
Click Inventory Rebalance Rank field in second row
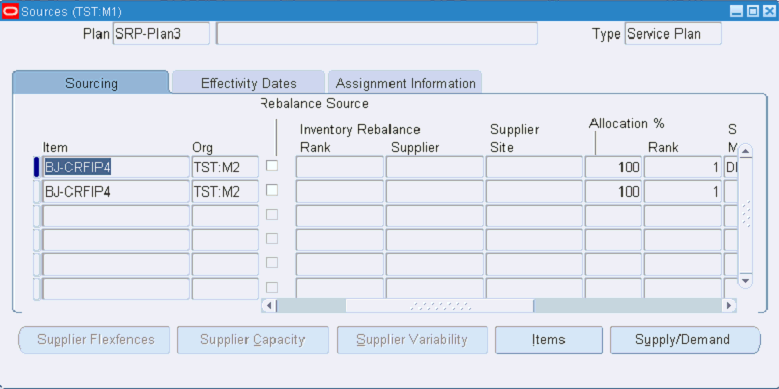tap(340, 191)
